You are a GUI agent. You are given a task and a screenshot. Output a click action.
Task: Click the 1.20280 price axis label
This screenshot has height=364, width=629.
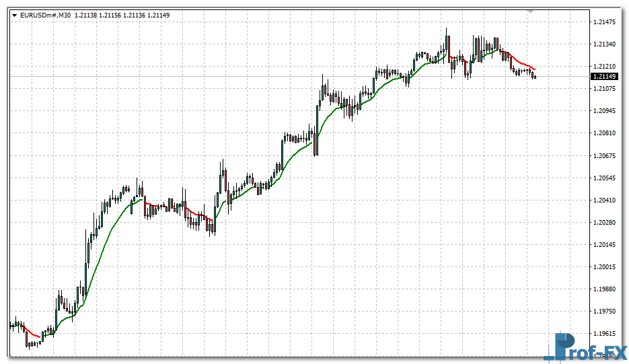[605, 223]
